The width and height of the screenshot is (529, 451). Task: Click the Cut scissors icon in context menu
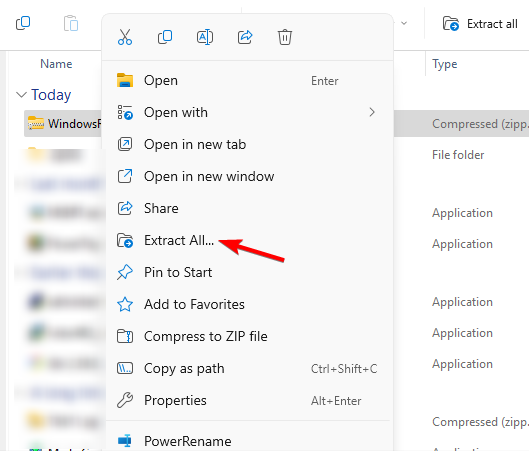(x=125, y=37)
